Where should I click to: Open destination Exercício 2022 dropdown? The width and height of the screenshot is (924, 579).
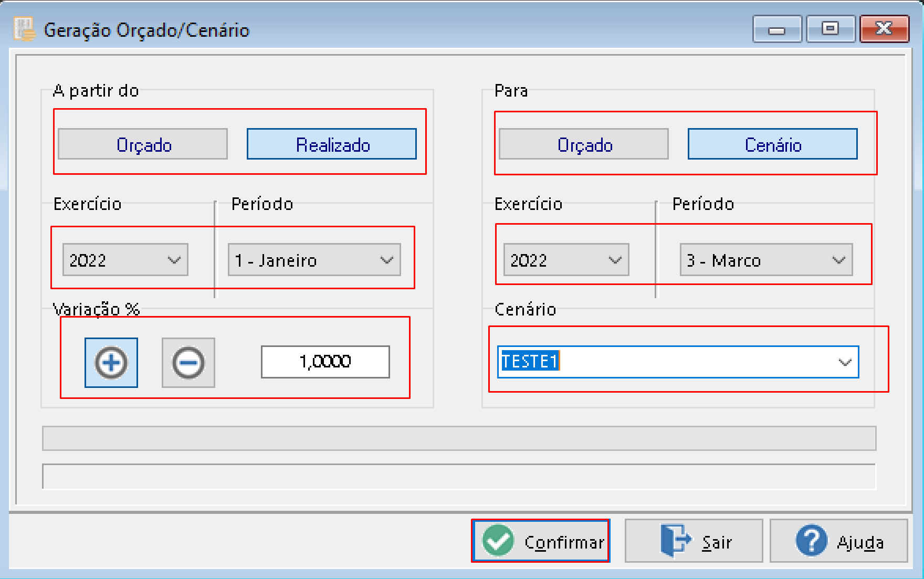(x=566, y=260)
